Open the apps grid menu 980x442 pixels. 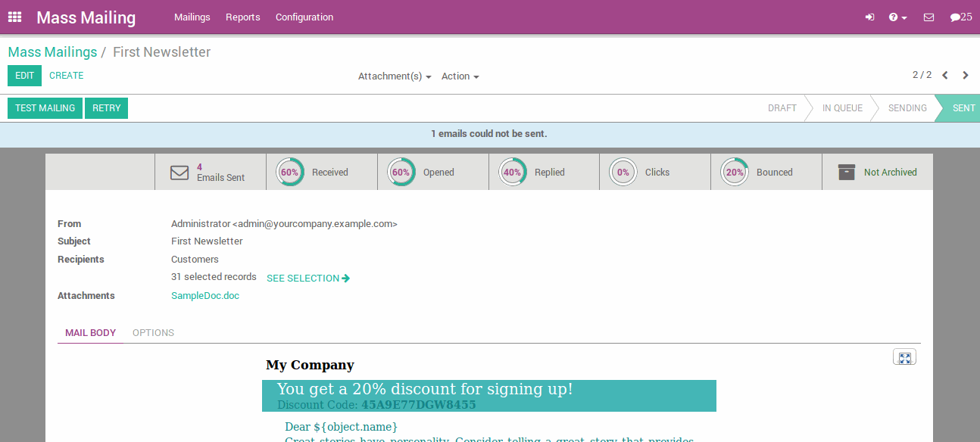tap(14, 17)
